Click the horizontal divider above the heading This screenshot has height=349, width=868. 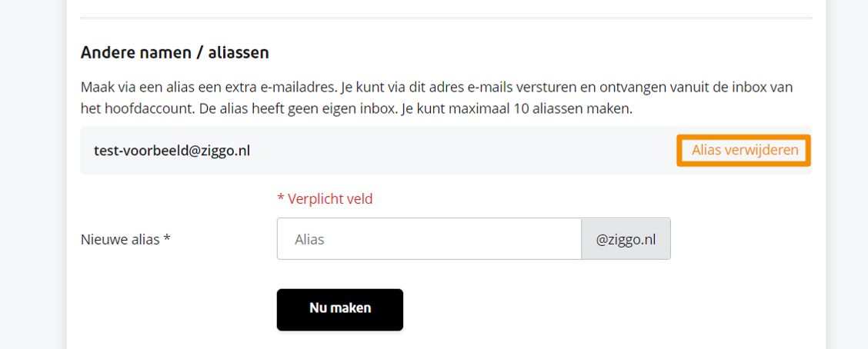click(446, 17)
